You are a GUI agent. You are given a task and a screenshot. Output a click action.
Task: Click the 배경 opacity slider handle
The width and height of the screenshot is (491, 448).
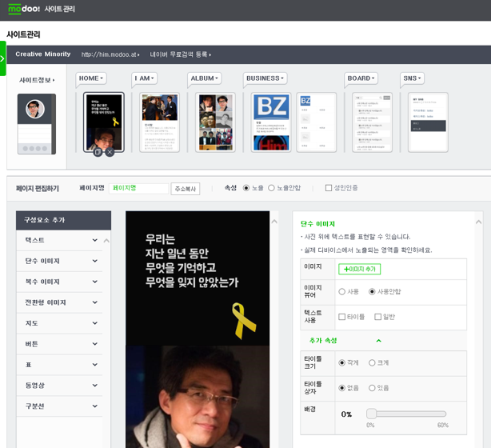click(371, 414)
